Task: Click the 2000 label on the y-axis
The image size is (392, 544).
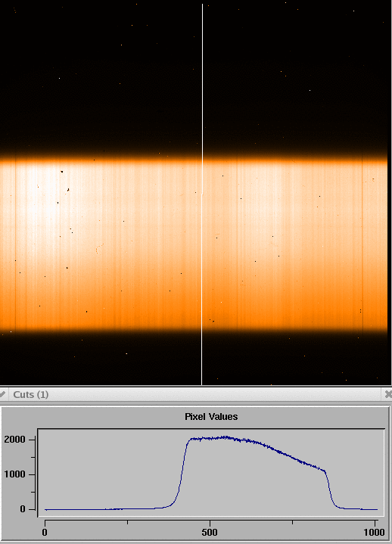Action: click(x=14, y=440)
